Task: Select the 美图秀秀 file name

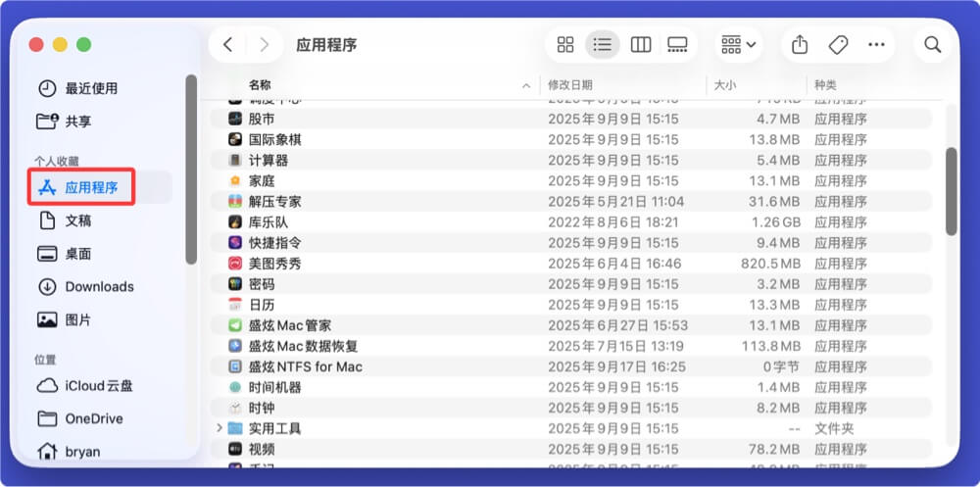Action: pos(275,264)
